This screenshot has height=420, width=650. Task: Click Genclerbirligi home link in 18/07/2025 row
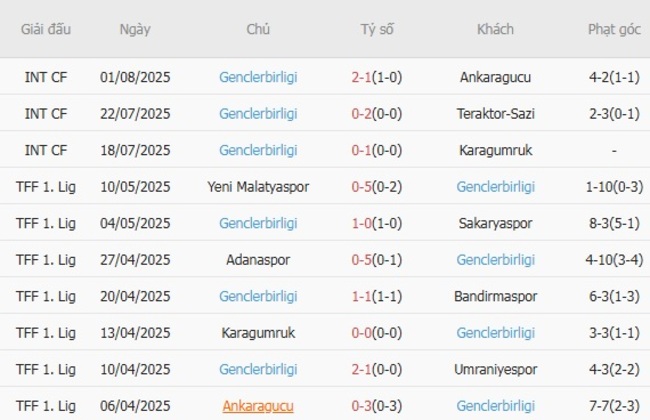pos(258,150)
